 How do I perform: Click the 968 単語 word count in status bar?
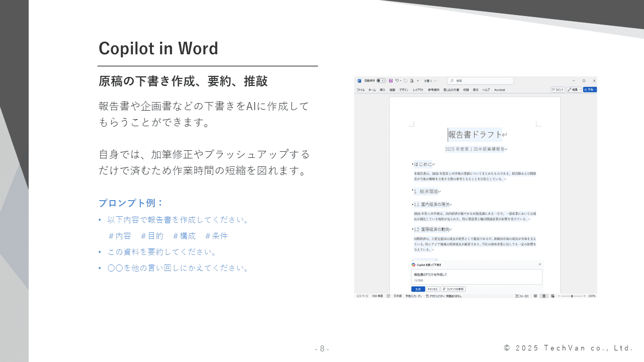pyautogui.click(x=377, y=296)
